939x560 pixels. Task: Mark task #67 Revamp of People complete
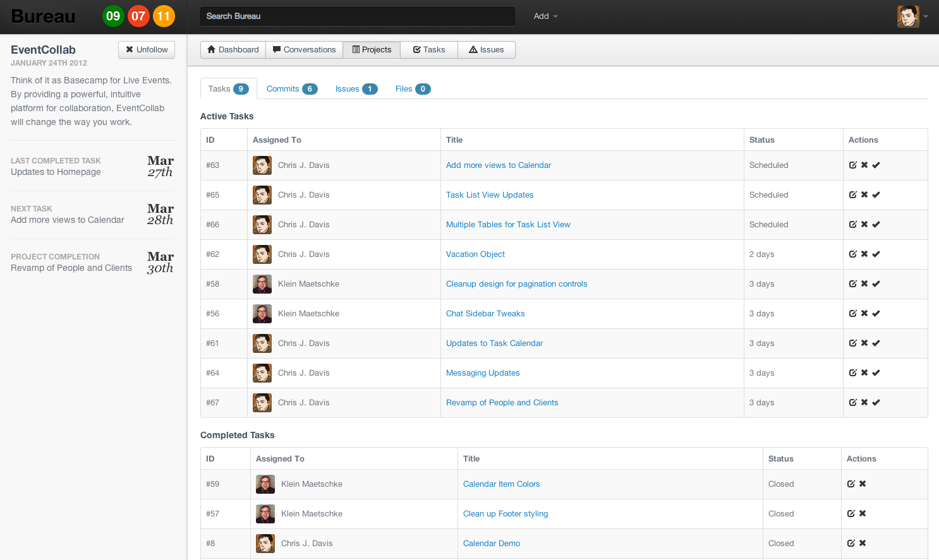(876, 403)
